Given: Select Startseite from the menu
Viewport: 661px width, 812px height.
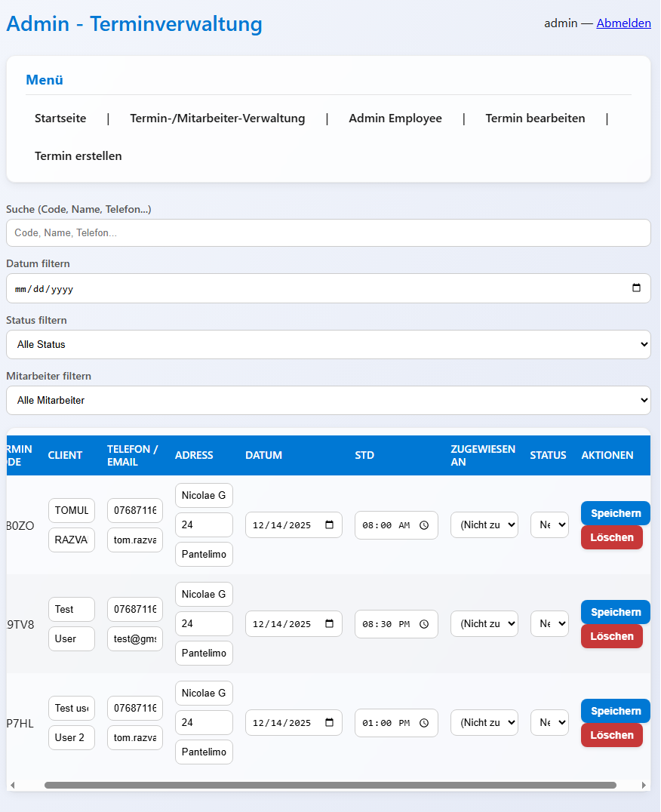Looking at the screenshot, I should 60,118.
